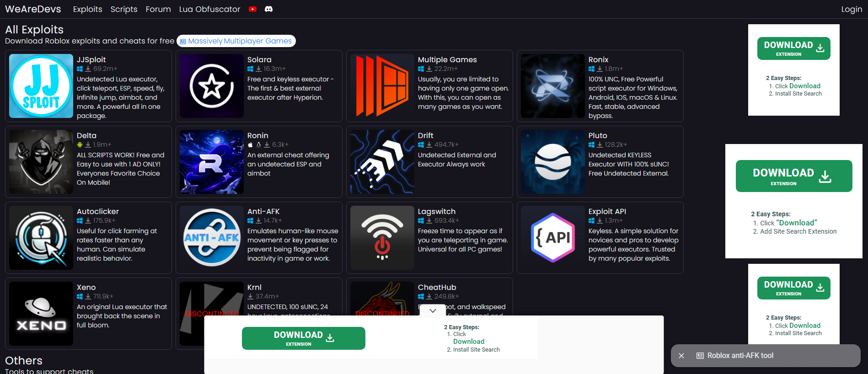The image size is (868, 374).
Task: Open the Forum menu item
Action: (158, 9)
